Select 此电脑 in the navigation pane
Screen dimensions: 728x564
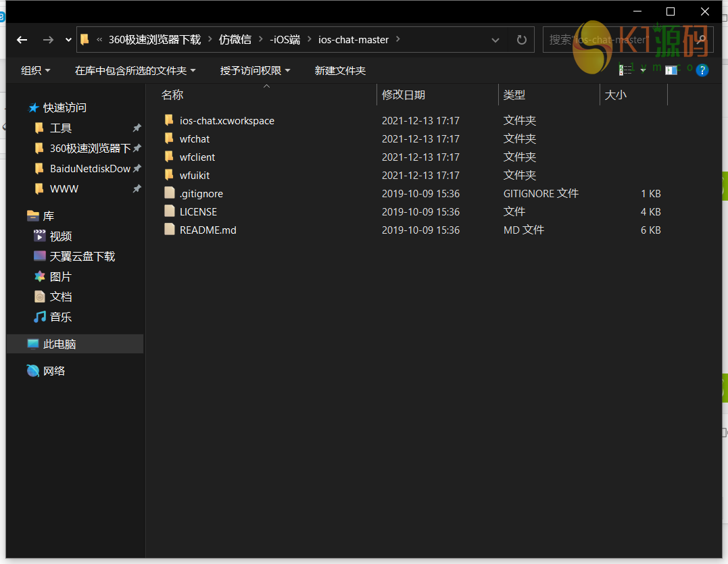pos(59,344)
